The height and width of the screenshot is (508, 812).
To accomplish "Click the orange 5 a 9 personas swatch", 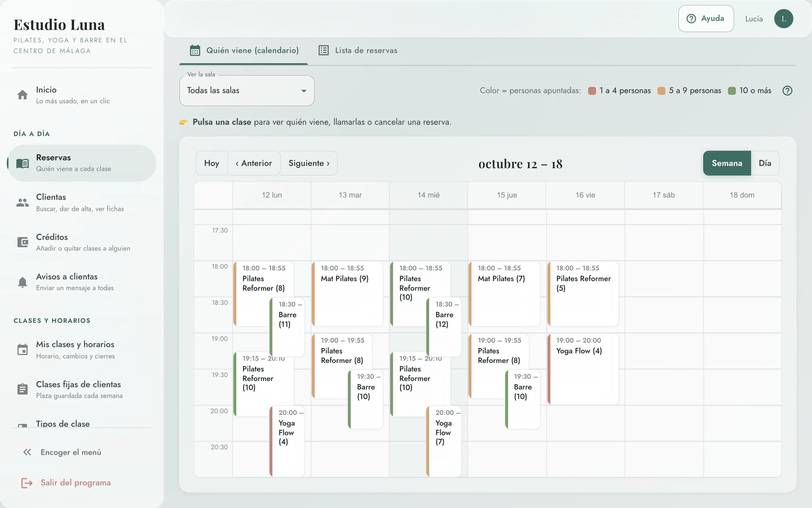I will click(x=661, y=91).
